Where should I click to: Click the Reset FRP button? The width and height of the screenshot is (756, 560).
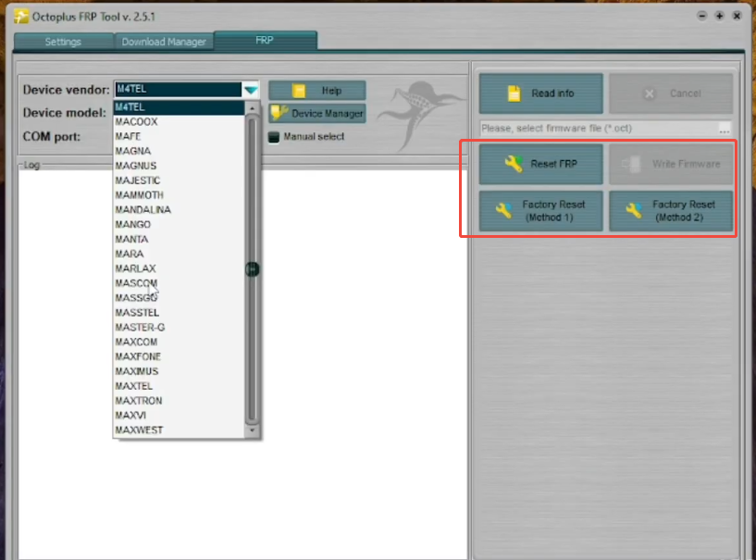tap(541, 164)
